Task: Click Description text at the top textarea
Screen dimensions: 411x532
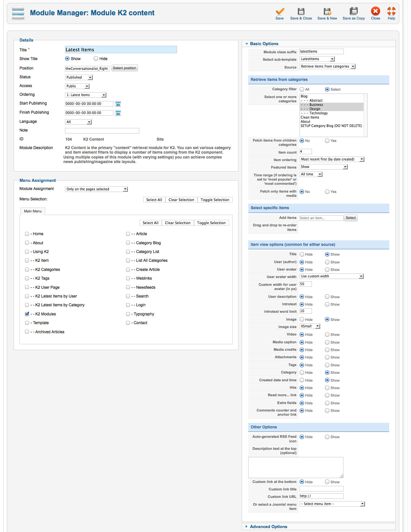Action: [296, 467]
